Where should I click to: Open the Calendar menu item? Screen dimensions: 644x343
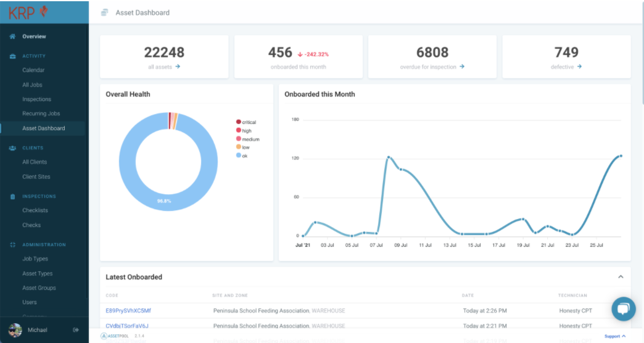point(34,70)
